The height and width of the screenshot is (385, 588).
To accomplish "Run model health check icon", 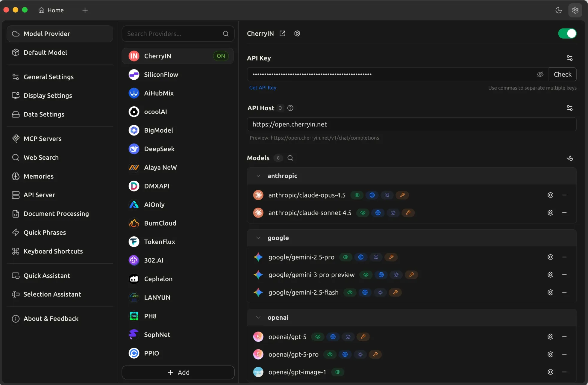I will click(x=569, y=158).
